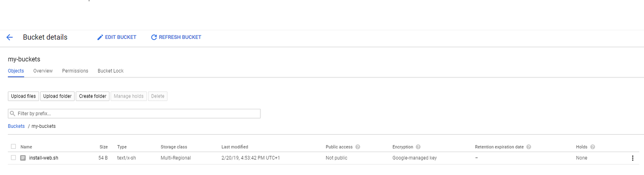
Task: Click the Holds help icon
Action: (x=592, y=147)
